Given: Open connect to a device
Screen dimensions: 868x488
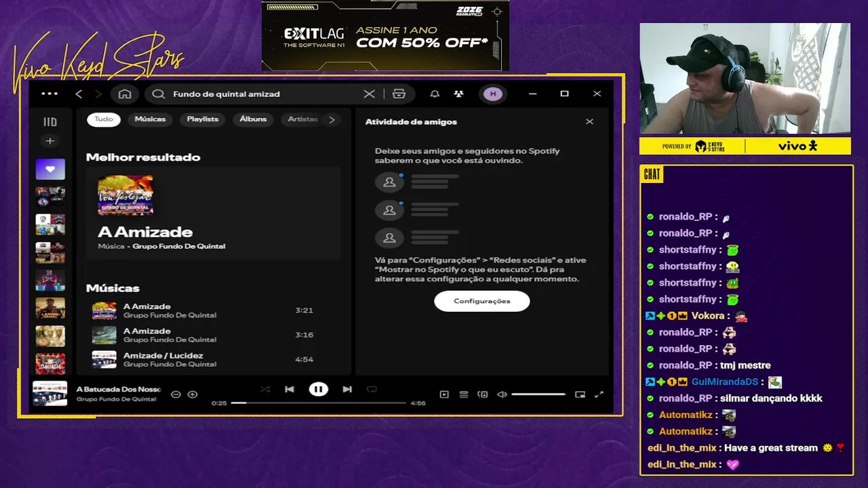Looking at the screenshot, I should [483, 394].
